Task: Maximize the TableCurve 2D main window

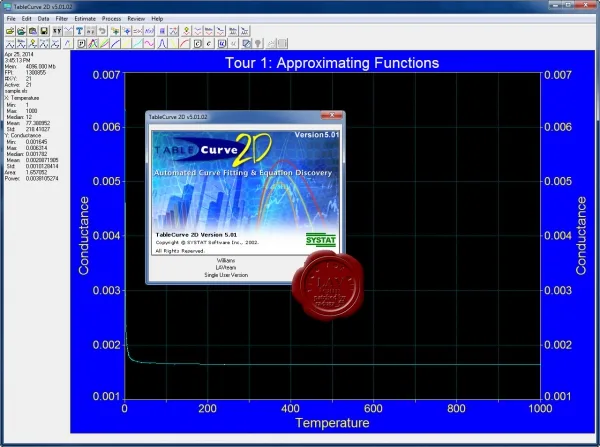Action: tap(568, 5)
